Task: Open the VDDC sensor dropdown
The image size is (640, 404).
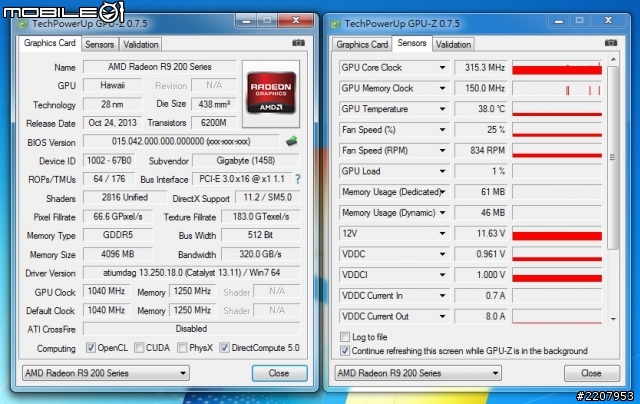Action: pos(442,254)
